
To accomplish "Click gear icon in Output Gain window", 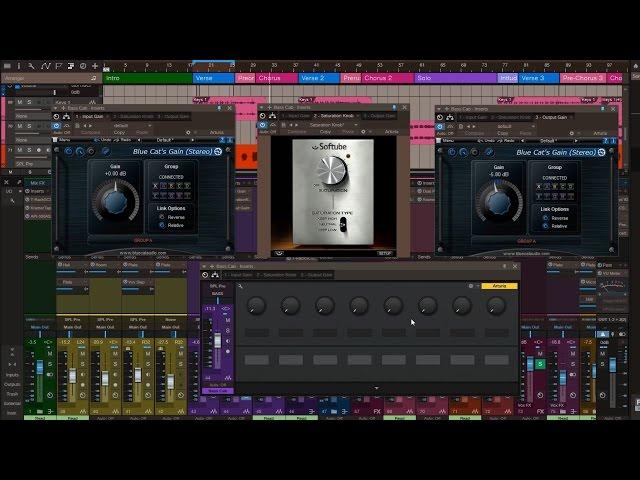I will click(571, 133).
